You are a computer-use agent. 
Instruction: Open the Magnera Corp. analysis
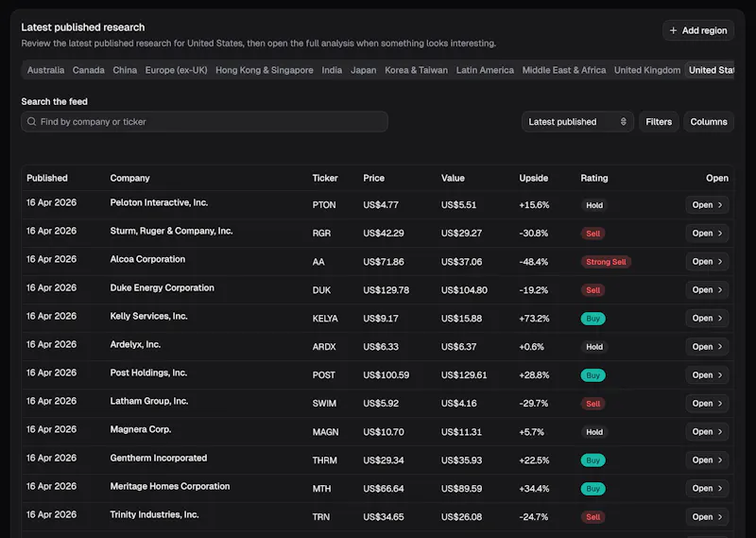[707, 432]
